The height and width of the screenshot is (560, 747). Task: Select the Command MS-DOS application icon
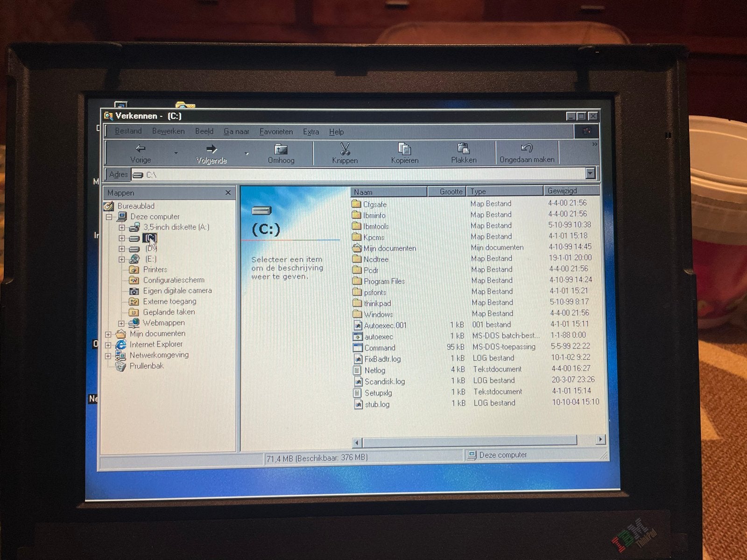click(358, 348)
